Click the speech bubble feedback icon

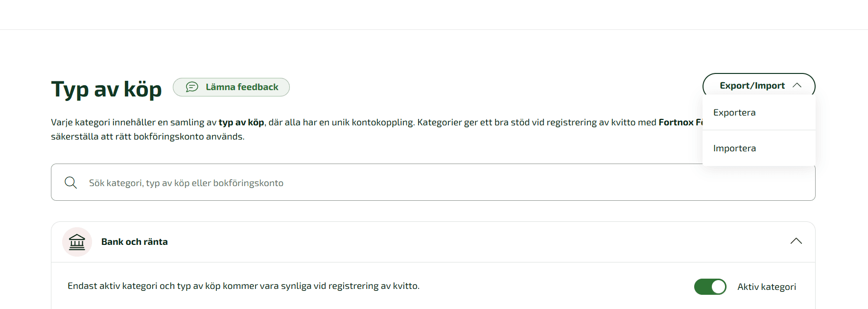point(192,87)
